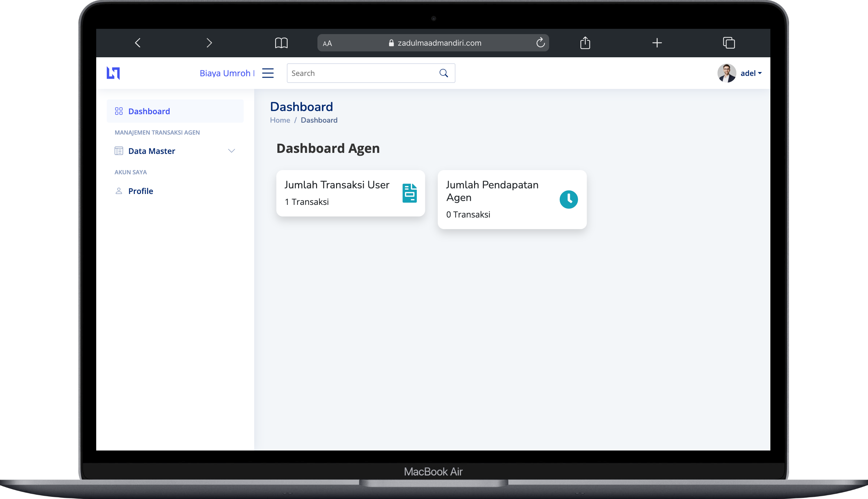Viewport: 868px width, 499px height.
Task: Click the AA reader text-size control
Action: pos(327,43)
